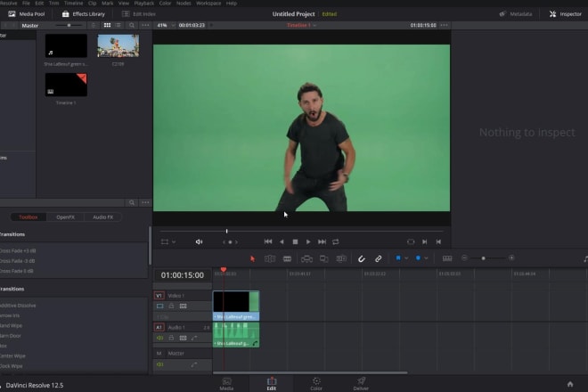Open the Timeline menu

(73, 3)
